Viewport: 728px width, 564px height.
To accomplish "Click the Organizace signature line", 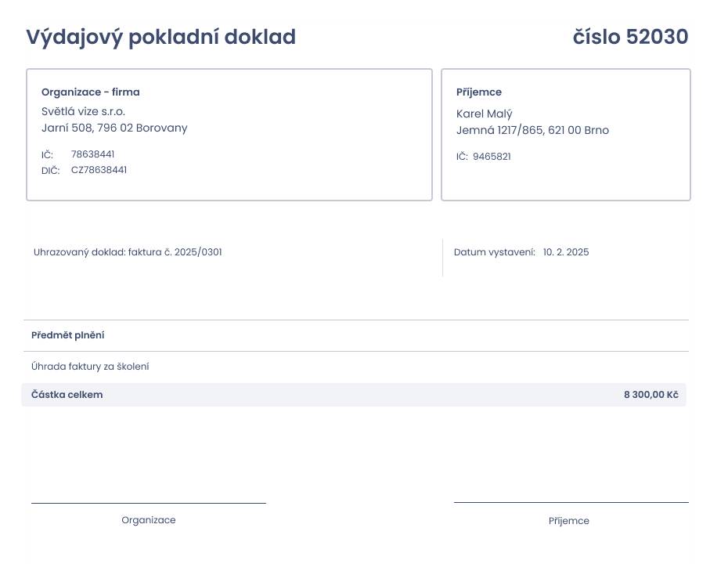I will [149, 503].
